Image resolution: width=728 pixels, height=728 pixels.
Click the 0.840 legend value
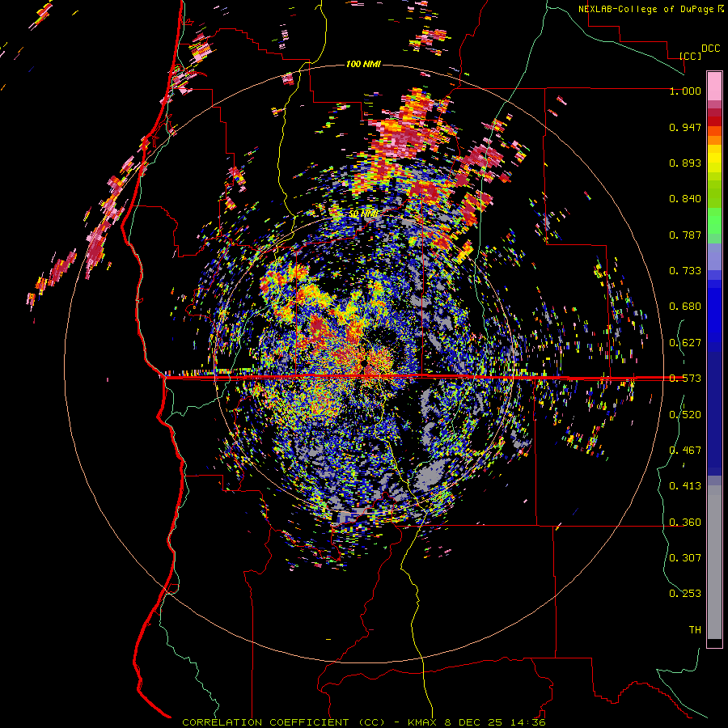685,199
